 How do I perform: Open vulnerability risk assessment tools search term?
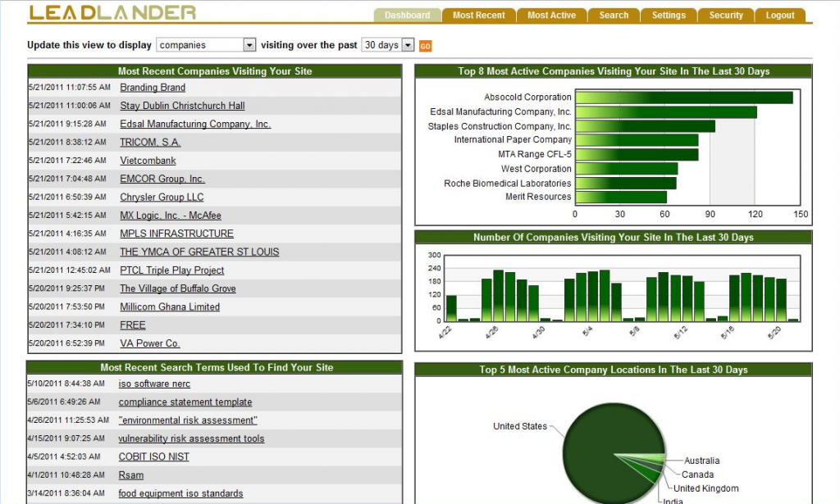click(x=191, y=438)
